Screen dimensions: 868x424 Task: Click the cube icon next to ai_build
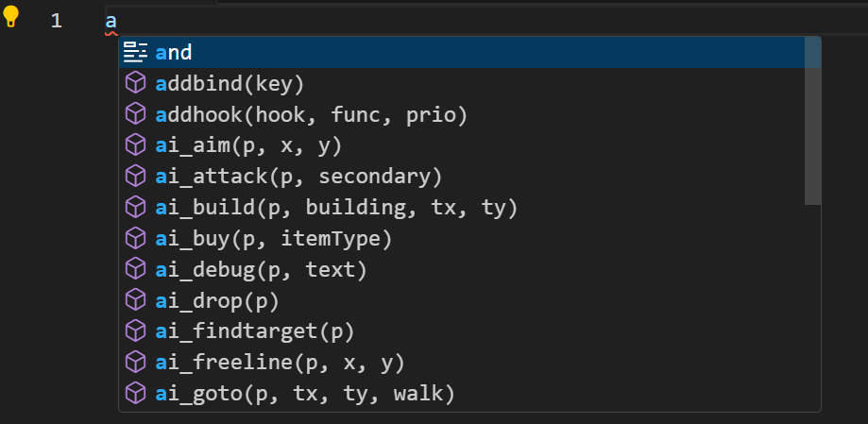point(135,207)
